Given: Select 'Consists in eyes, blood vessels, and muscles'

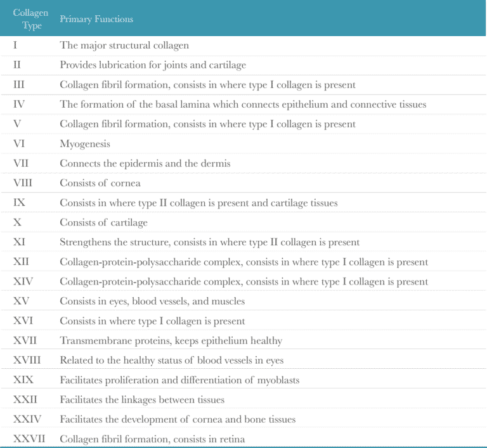Looking at the screenshot, I should 152,301.
